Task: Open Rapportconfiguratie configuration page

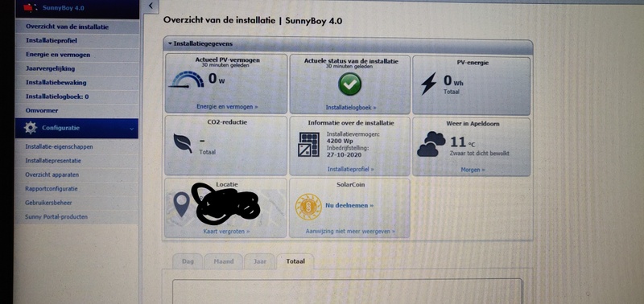Action: [76, 189]
